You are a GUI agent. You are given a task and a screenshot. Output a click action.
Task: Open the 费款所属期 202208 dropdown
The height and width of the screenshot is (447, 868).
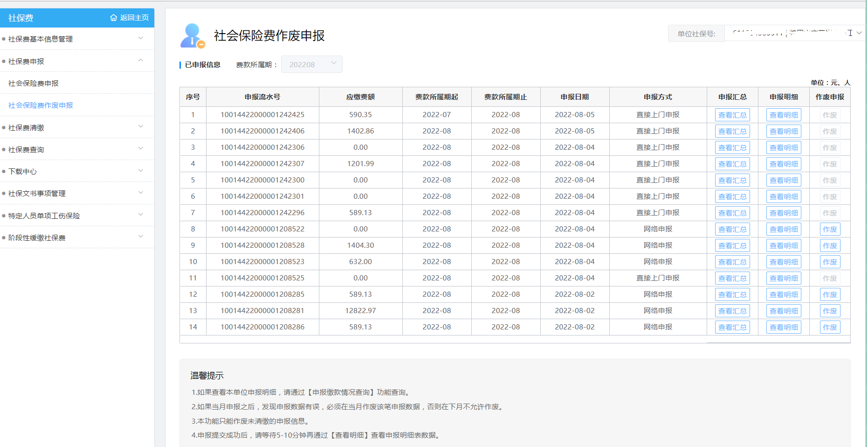point(312,64)
